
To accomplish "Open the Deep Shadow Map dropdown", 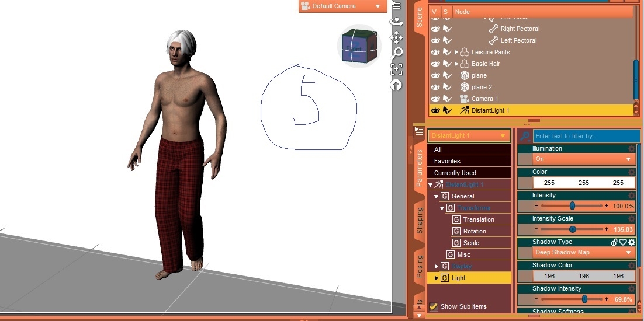I will click(x=584, y=253).
